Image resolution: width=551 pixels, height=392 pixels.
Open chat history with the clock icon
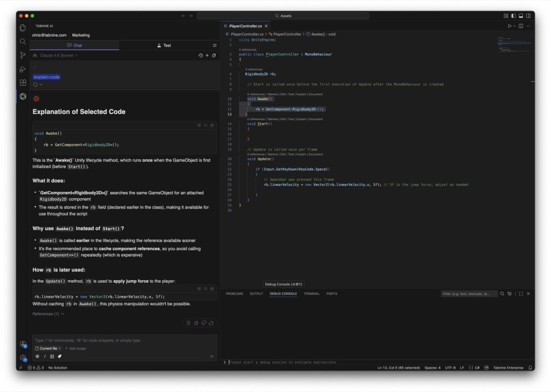click(x=200, y=55)
